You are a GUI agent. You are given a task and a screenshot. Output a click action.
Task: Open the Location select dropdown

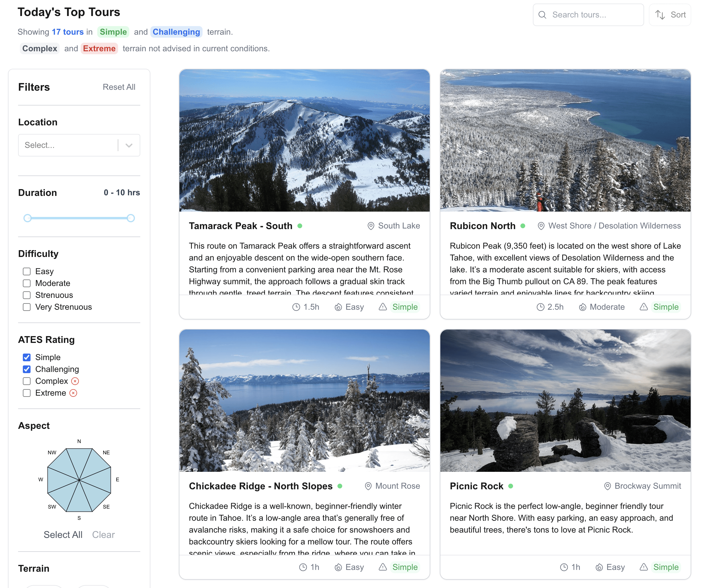(79, 145)
